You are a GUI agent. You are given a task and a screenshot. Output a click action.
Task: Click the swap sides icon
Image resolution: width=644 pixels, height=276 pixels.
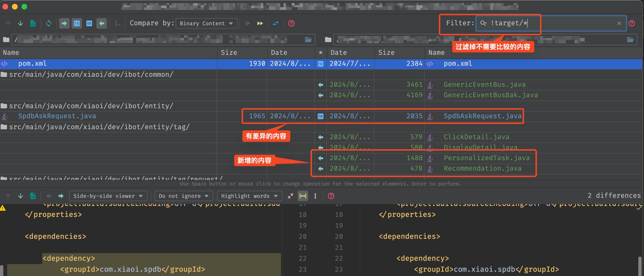275,24
